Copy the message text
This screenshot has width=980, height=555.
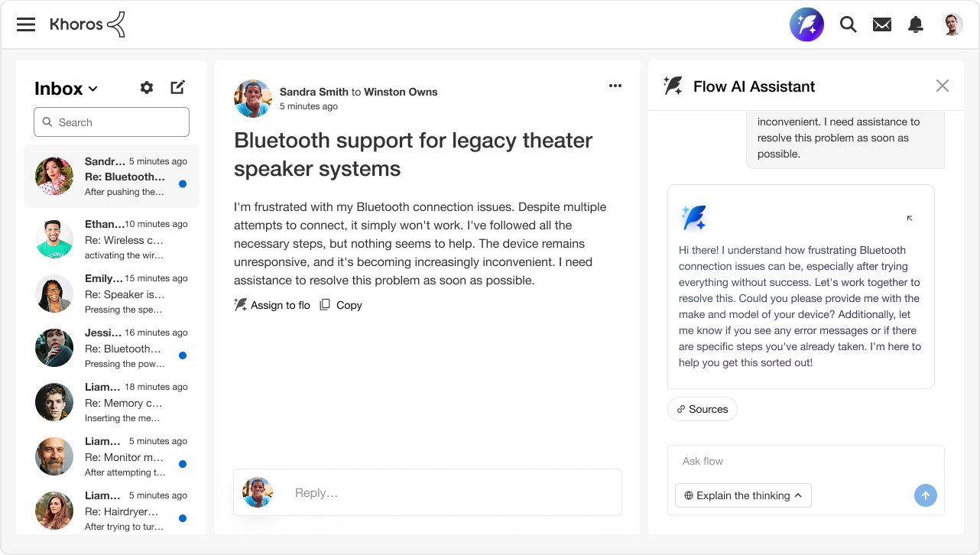point(341,305)
